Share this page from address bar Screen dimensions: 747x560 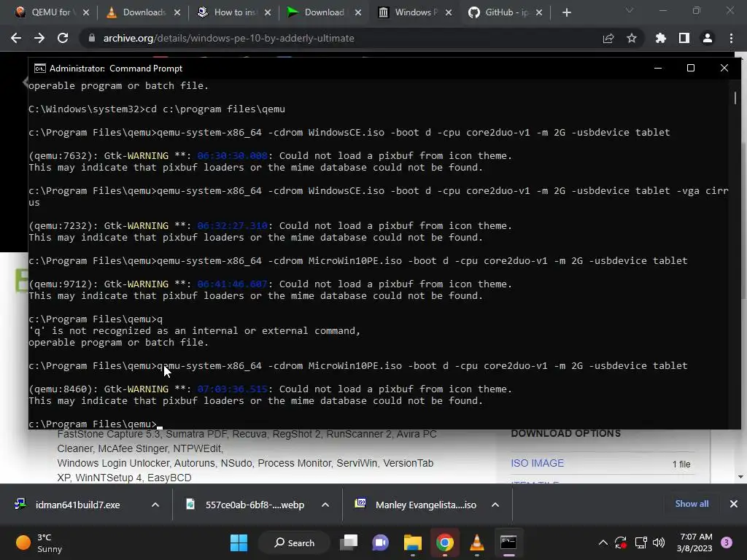pos(608,38)
